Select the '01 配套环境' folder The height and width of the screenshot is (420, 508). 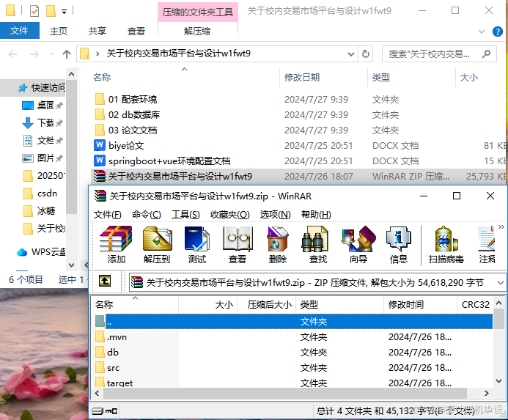coord(126,99)
